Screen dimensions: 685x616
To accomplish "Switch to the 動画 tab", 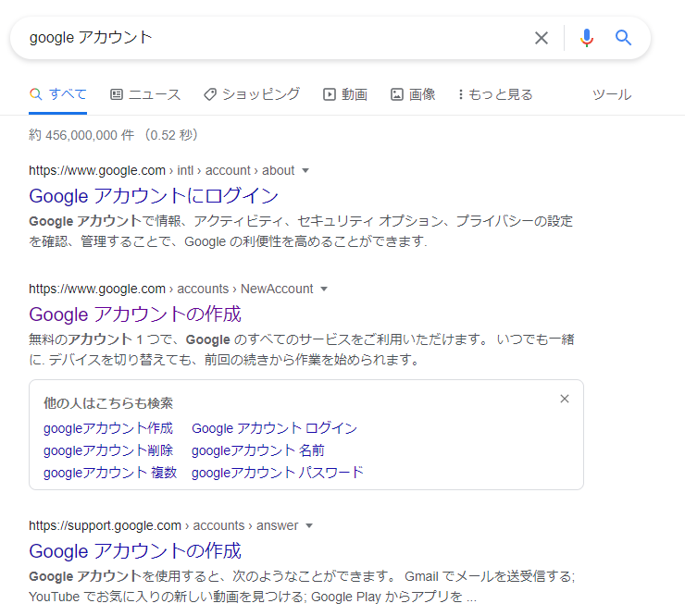I will (345, 94).
